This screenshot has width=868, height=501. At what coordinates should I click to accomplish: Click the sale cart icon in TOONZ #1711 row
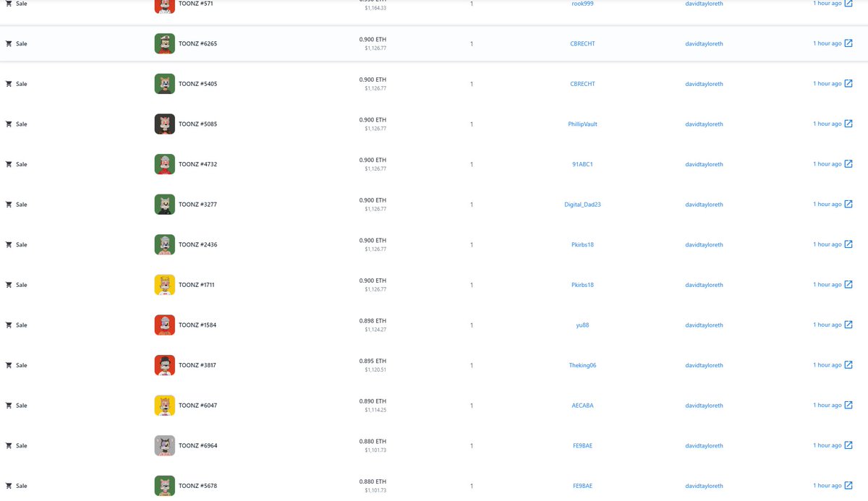pyautogui.click(x=9, y=285)
